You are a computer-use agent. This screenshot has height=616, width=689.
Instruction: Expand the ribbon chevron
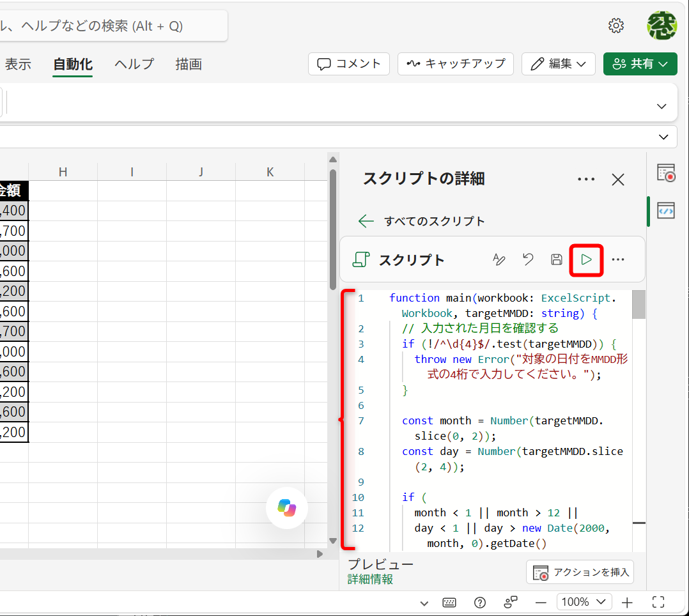[x=662, y=106]
